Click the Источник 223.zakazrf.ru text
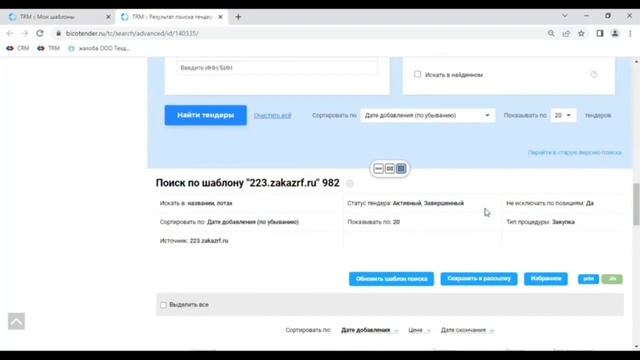Image resolution: width=640 pixels, height=360 pixels. tap(194, 241)
